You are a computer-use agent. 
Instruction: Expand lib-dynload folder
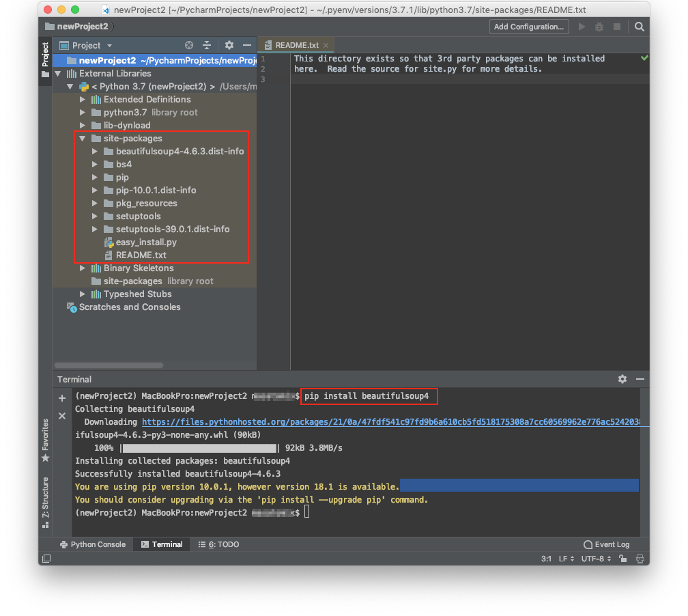[83, 126]
